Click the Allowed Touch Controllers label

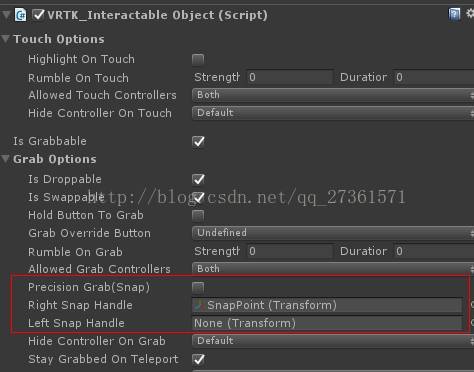102,95
